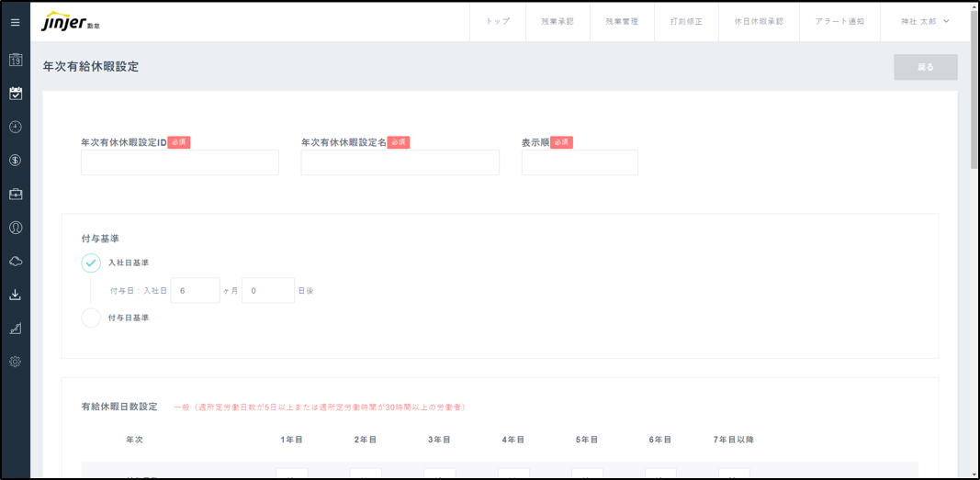Go to the 残業承認 menu
980x480 pixels.
[x=558, y=21]
